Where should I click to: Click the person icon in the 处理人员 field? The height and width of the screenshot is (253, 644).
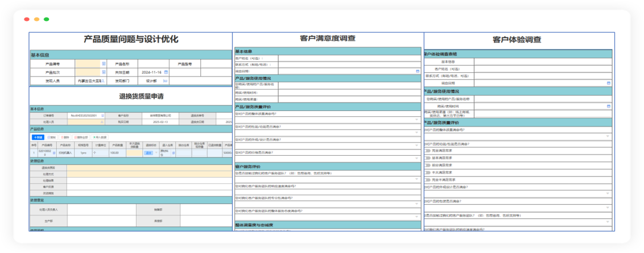point(102,122)
